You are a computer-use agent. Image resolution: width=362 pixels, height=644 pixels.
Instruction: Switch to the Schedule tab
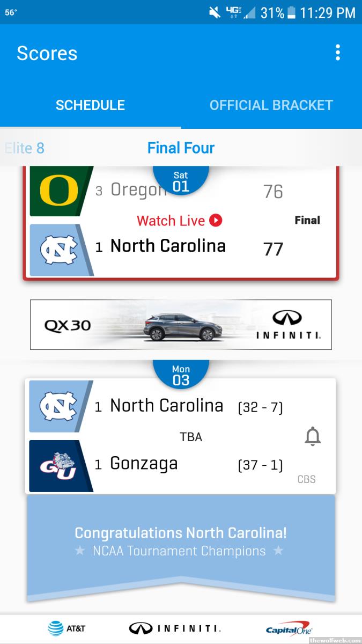[90, 105]
